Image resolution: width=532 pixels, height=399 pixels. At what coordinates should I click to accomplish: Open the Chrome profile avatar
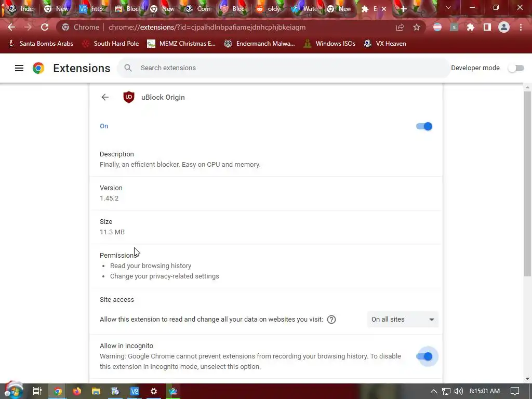coord(504,27)
